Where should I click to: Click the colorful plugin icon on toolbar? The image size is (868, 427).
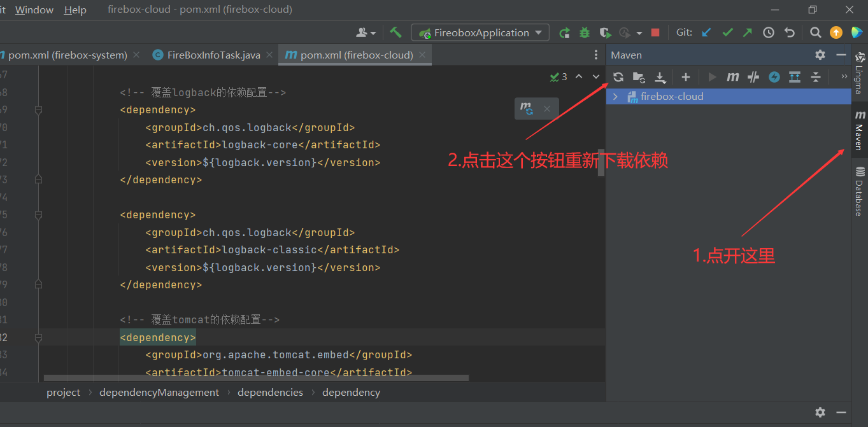click(x=857, y=32)
